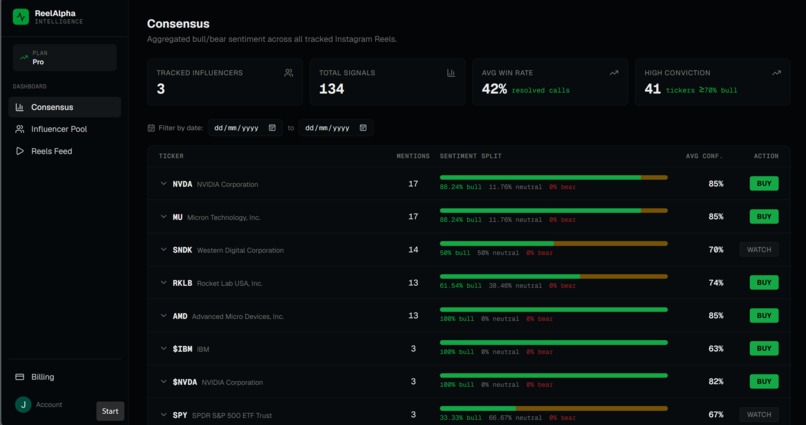Screen dimensions: 806x425
Task: Click BUY for RKLB
Action: coord(764,282)
